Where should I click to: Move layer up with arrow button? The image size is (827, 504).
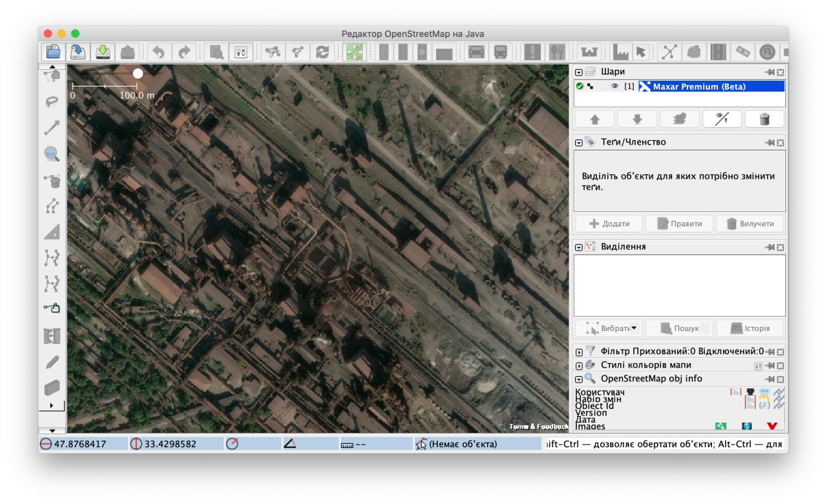click(594, 119)
